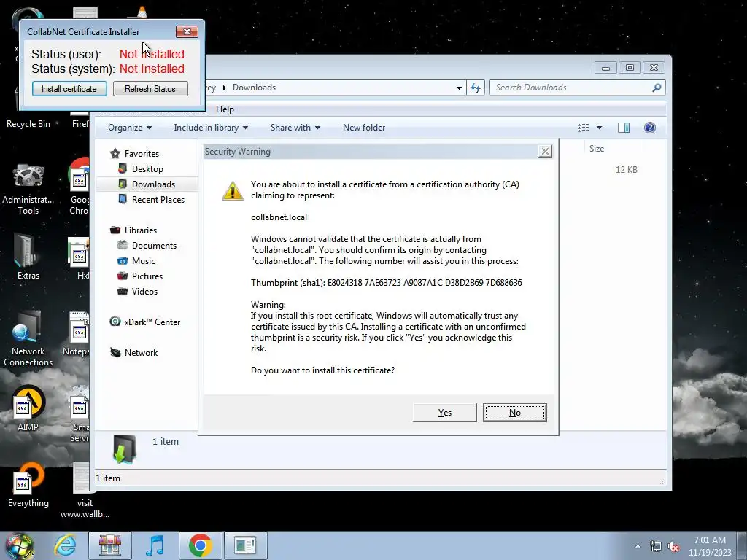Select Videos library in navigation pane
The width and height of the screenshot is (747, 560).
coord(144,292)
